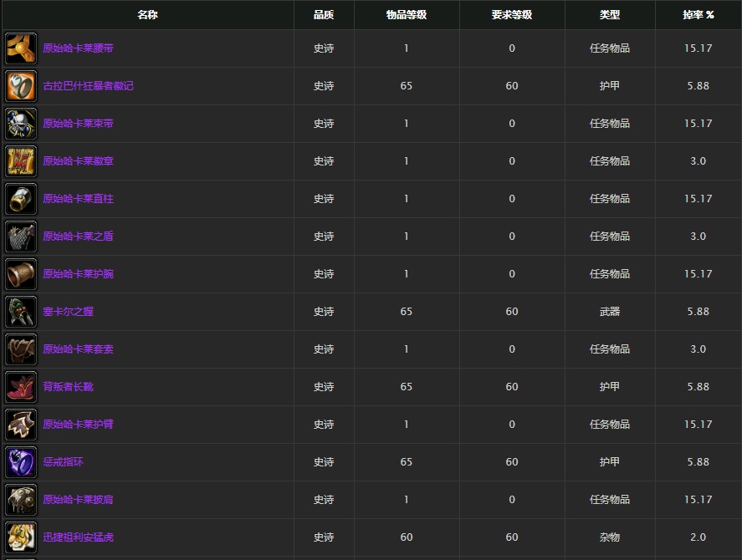The width and height of the screenshot is (742, 560).
Task: Click the 物品等级 column header
Action: point(407,15)
